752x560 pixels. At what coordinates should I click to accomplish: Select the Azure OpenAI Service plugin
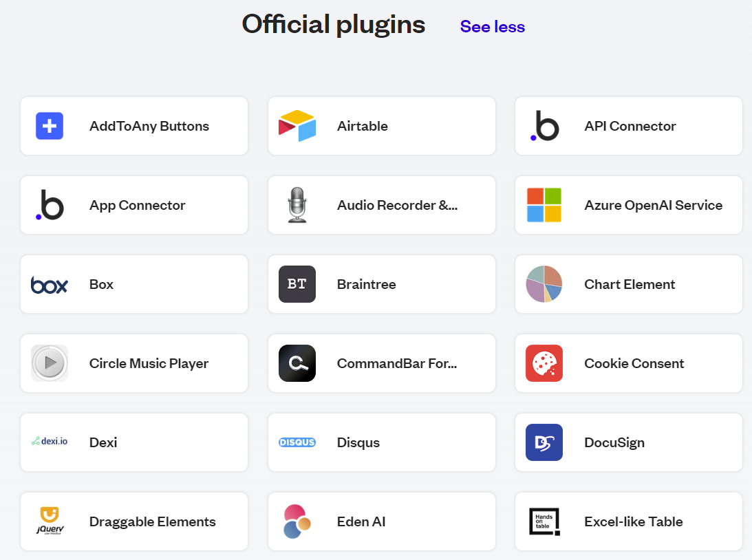[x=629, y=205]
